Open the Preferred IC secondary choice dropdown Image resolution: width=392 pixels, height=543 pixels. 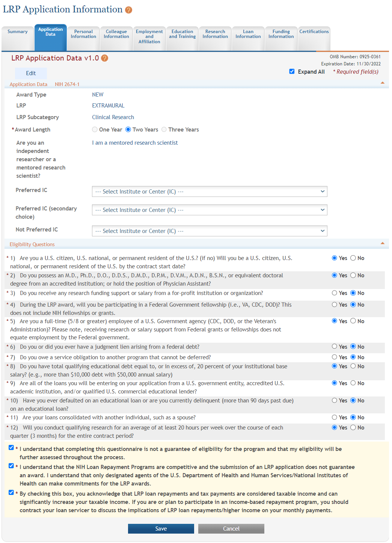tap(210, 210)
